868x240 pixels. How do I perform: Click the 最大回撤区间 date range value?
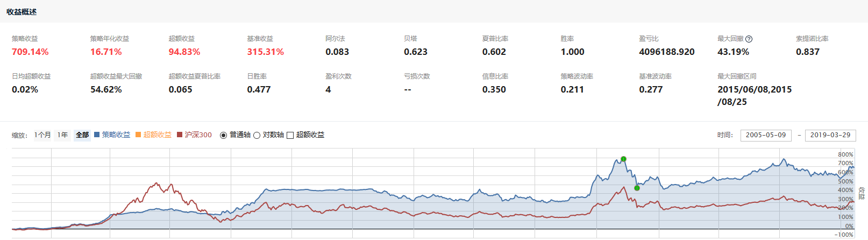754,95
